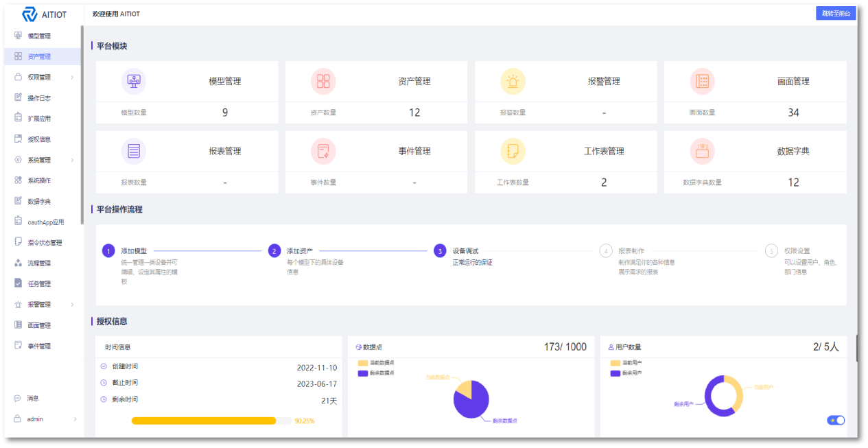Click the 报警管理 card alarm icon
This screenshot has width=868, height=448.
(x=513, y=81)
